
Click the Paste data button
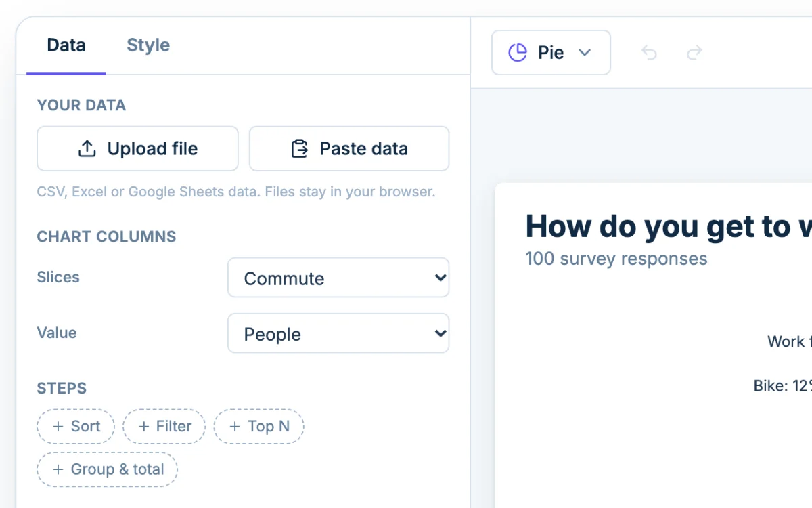(349, 148)
